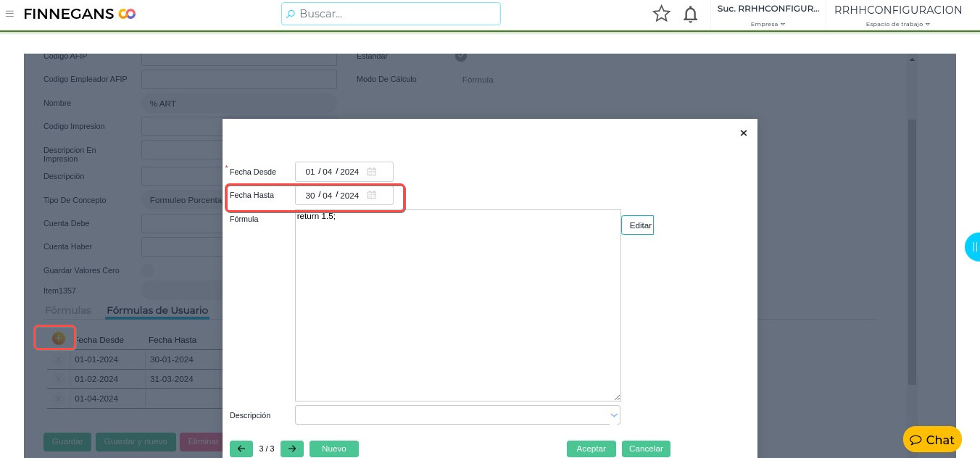Click the Nuevo button
980x458 pixels.
pyautogui.click(x=334, y=449)
